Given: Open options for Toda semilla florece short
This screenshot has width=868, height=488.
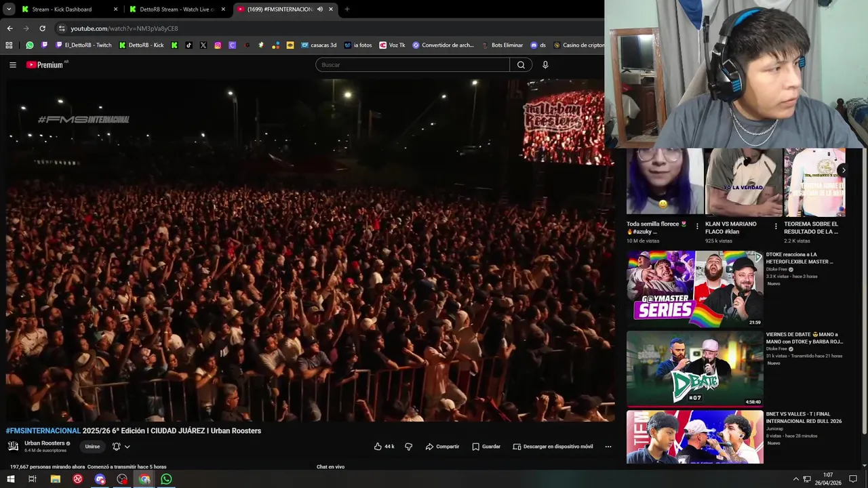Looking at the screenshot, I should tap(697, 226).
